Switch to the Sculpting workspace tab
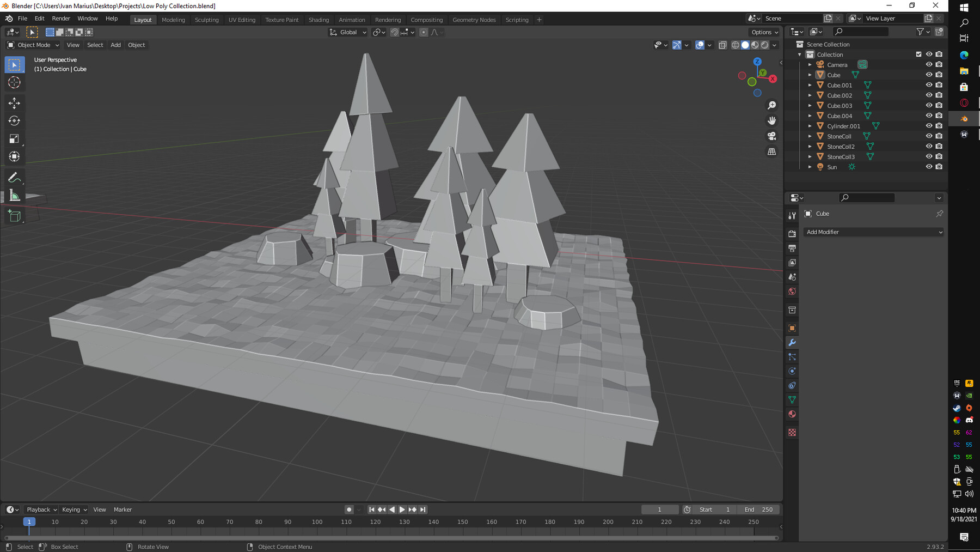This screenshot has height=552, width=980. pos(206,20)
